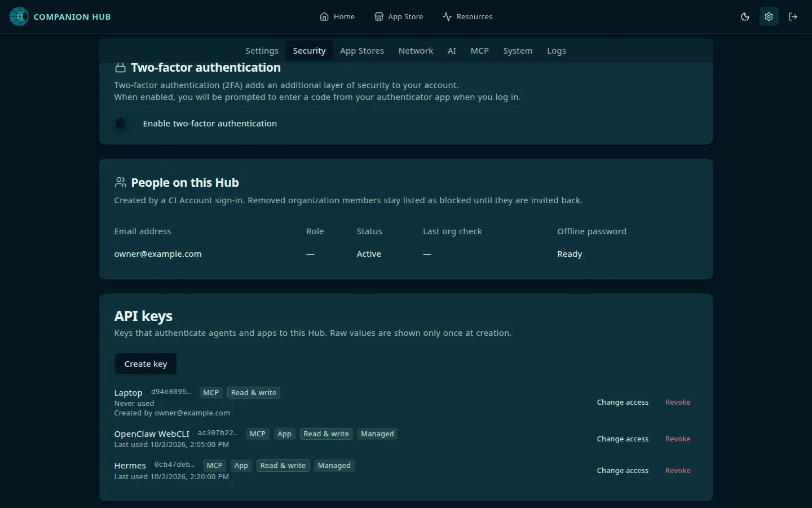This screenshot has height=508, width=812.
Task: Open the App Stores tab
Action: tap(362, 51)
